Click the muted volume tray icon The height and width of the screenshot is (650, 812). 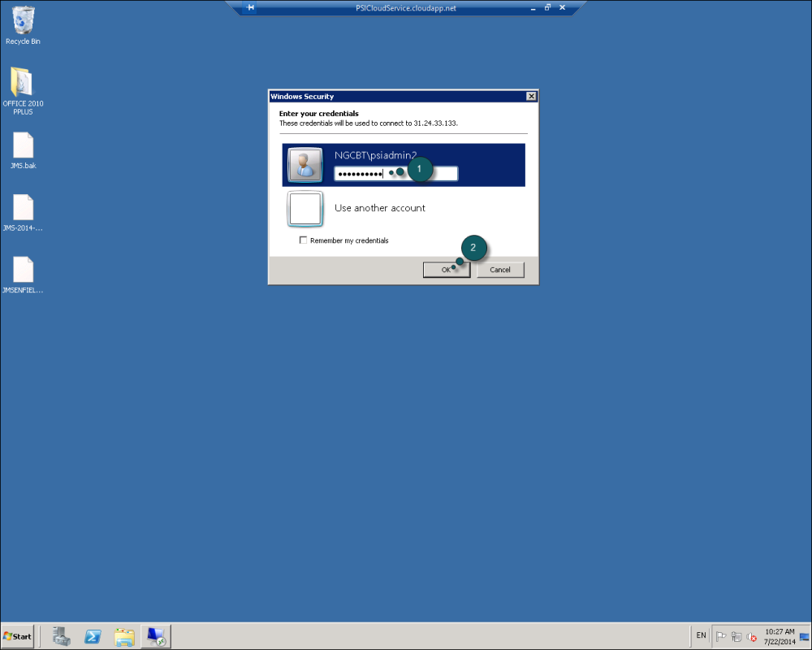(751, 636)
